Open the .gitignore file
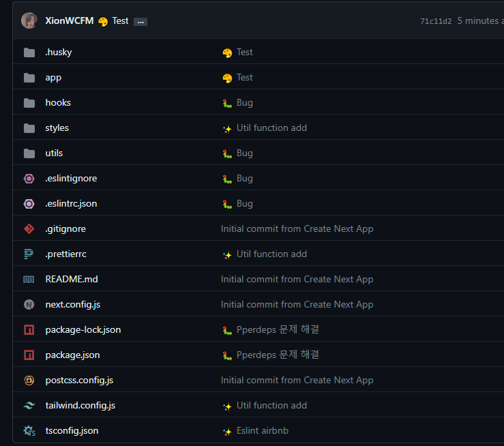The width and height of the screenshot is (504, 446). tap(65, 228)
